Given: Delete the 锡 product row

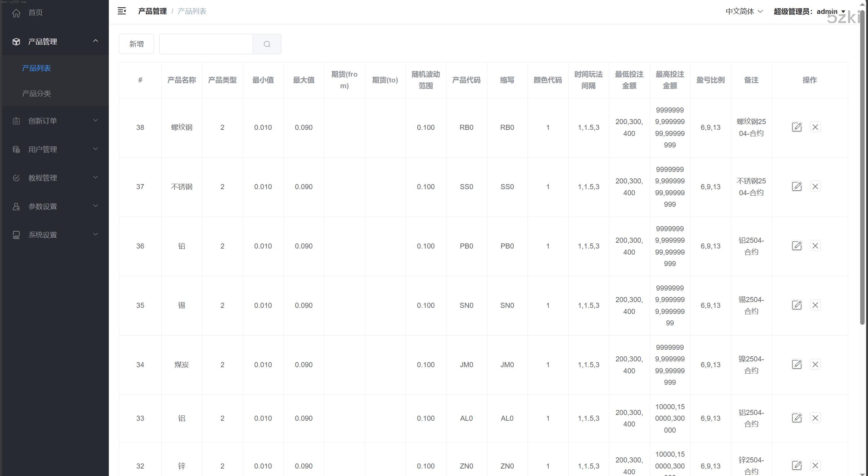Looking at the screenshot, I should point(815,305).
